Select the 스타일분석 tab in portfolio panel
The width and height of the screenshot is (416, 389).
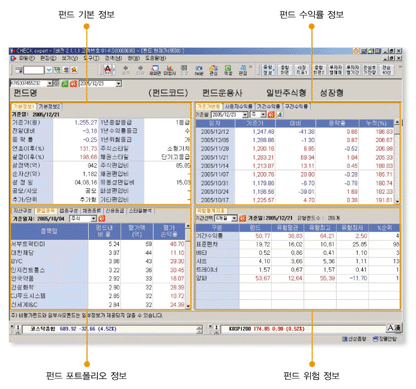coord(140,211)
